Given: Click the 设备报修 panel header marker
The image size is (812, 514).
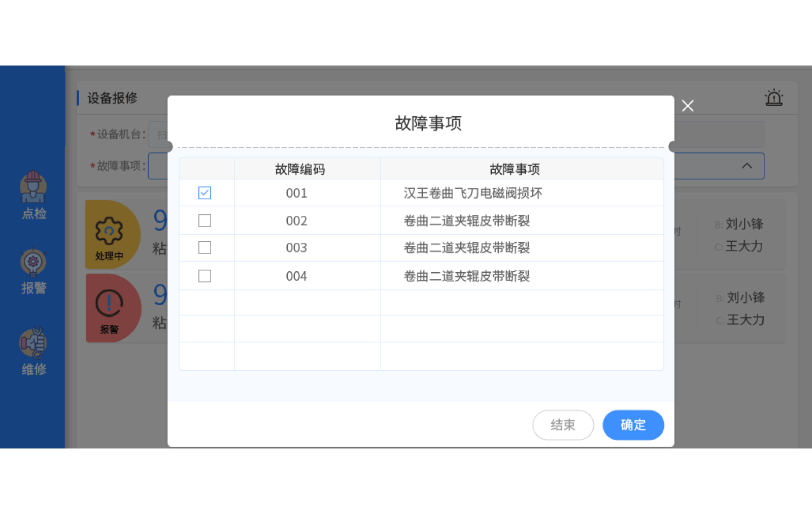Looking at the screenshot, I should tap(78, 98).
